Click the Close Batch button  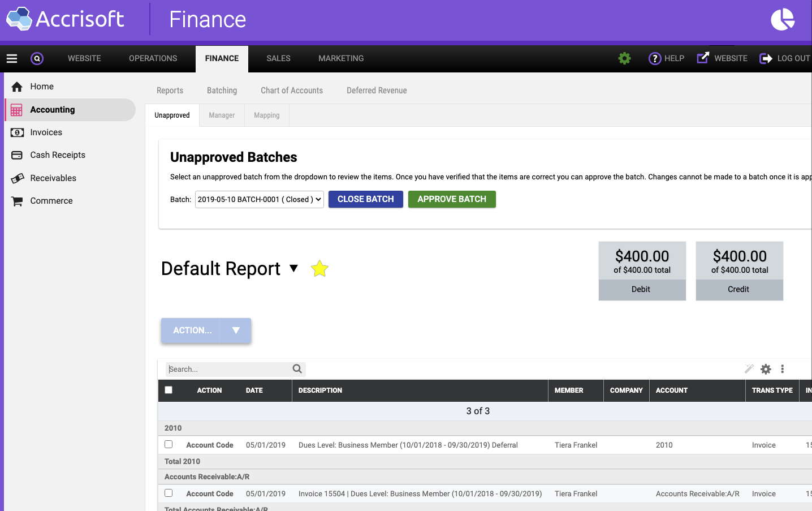(365, 199)
